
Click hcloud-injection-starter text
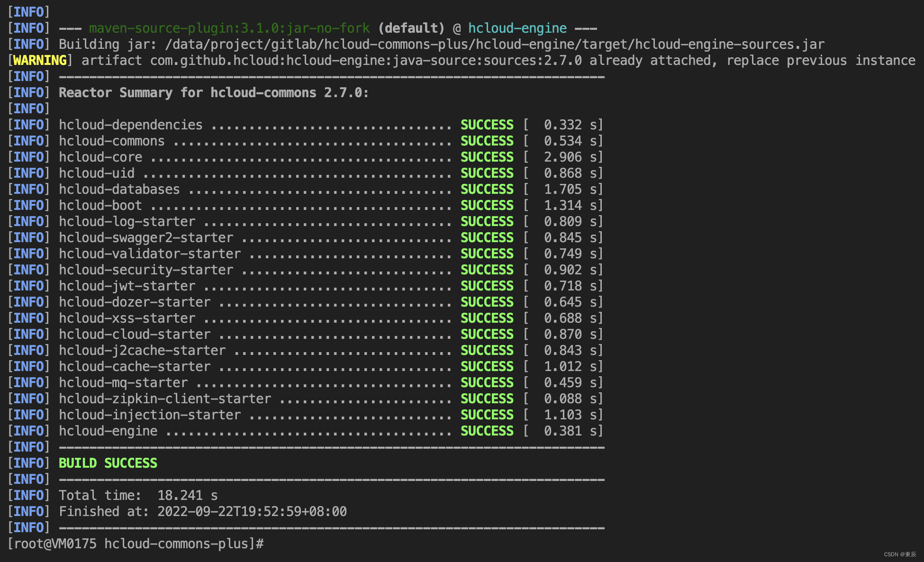pos(150,415)
